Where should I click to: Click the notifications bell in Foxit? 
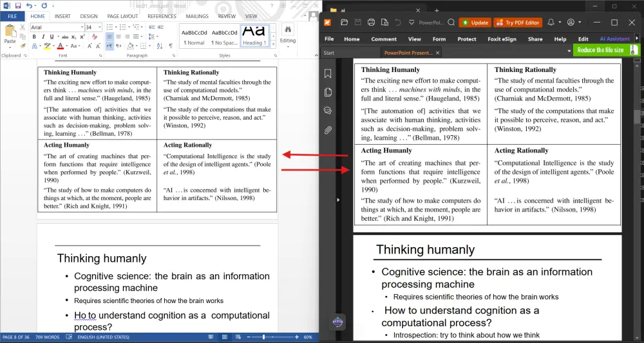point(551,22)
